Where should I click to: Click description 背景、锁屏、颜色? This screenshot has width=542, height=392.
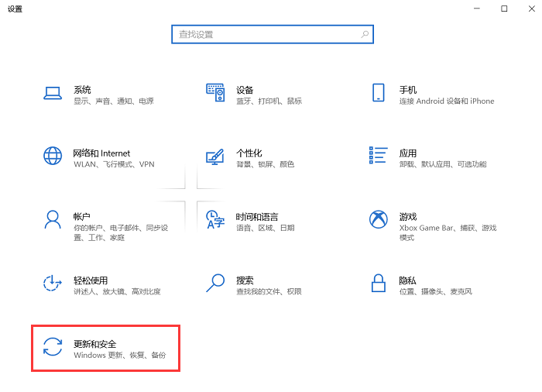pyautogui.click(x=265, y=164)
